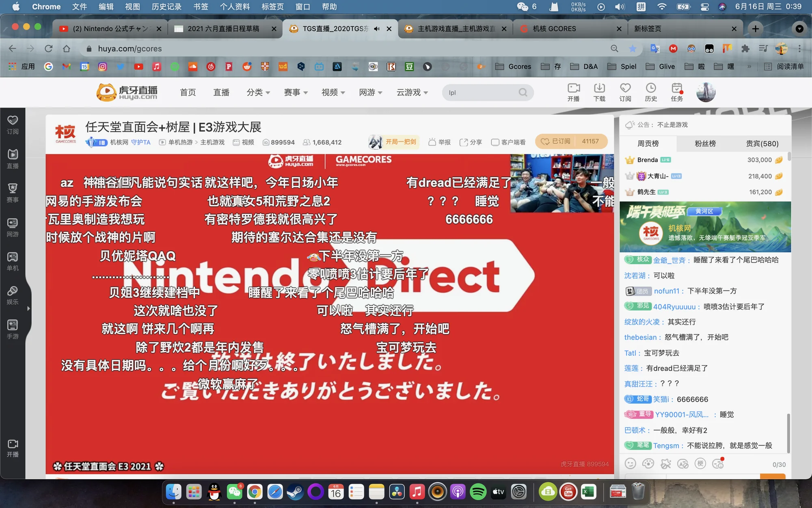The height and width of the screenshot is (508, 812).
Task: Open the Gcores bookmark folder
Action: [x=513, y=67]
